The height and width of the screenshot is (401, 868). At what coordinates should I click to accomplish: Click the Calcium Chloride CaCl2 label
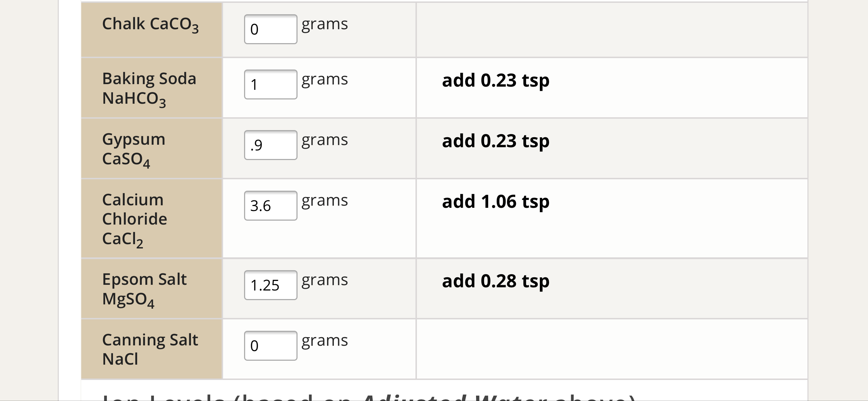(x=134, y=220)
